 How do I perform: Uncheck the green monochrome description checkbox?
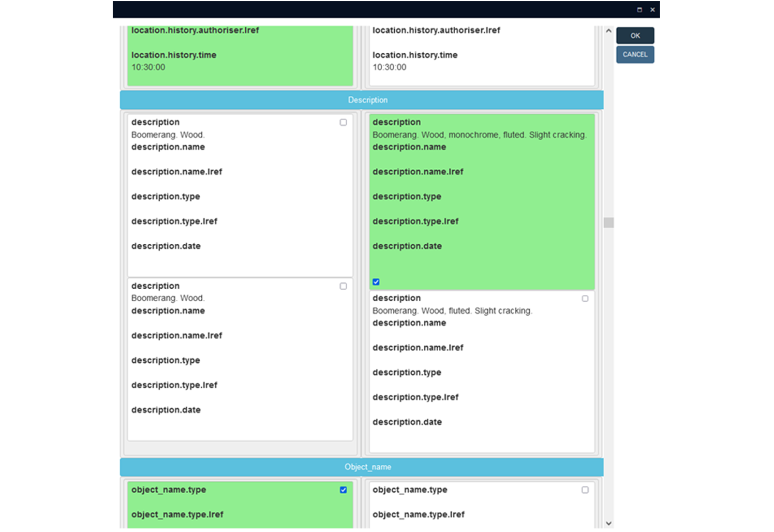click(x=376, y=282)
